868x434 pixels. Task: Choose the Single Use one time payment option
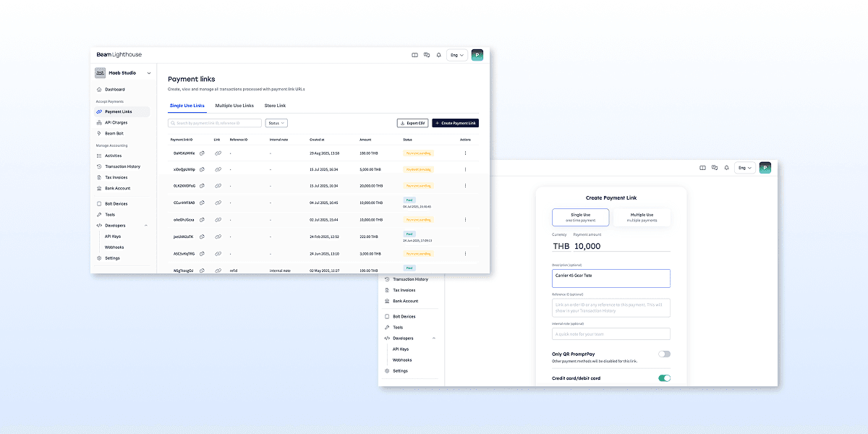coord(580,217)
